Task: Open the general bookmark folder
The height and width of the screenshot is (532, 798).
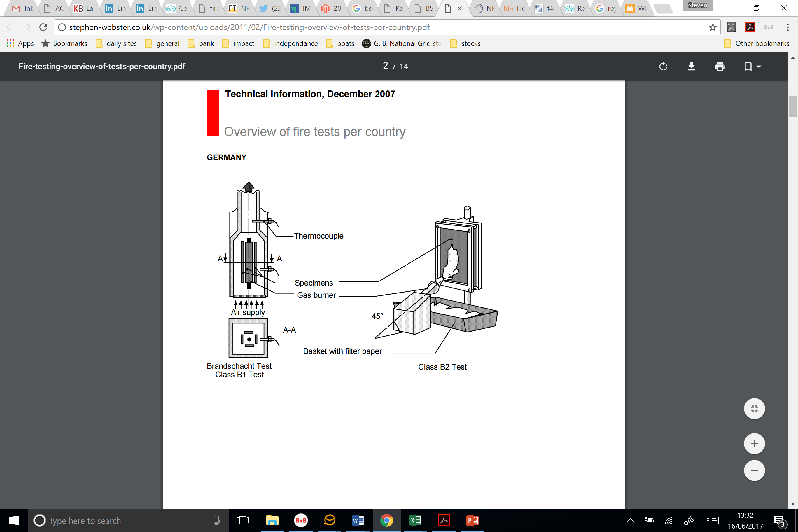Action: click(162, 43)
